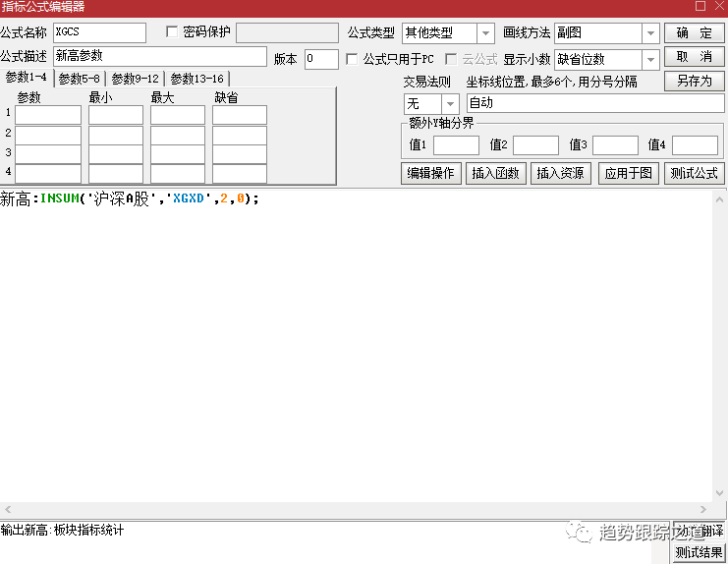Enable 公式只用于PC checkbox
728x564 pixels.
click(352, 59)
